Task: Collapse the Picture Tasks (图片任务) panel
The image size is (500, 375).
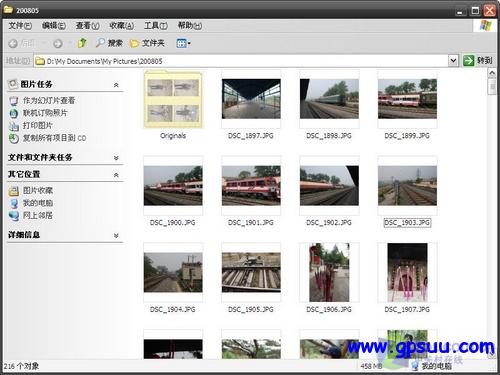Action: [116, 85]
